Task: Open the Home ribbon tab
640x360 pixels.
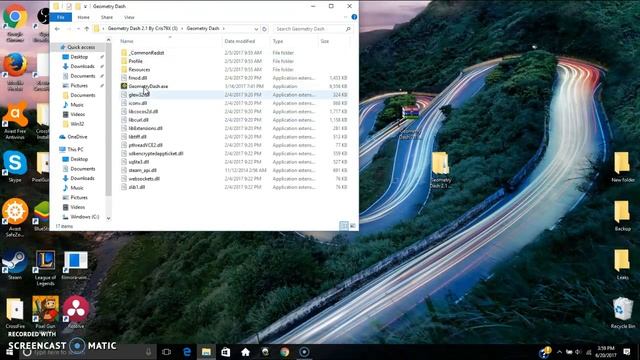Action: click(83, 17)
